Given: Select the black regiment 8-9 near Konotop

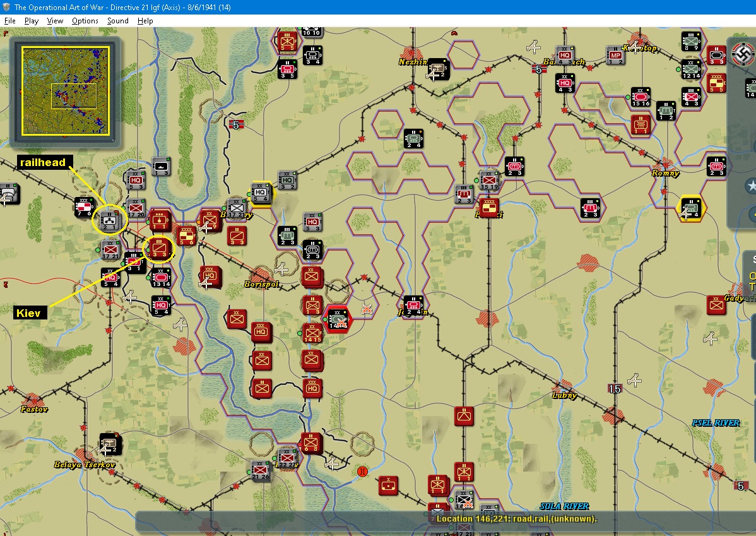Looking at the screenshot, I should (x=691, y=42).
